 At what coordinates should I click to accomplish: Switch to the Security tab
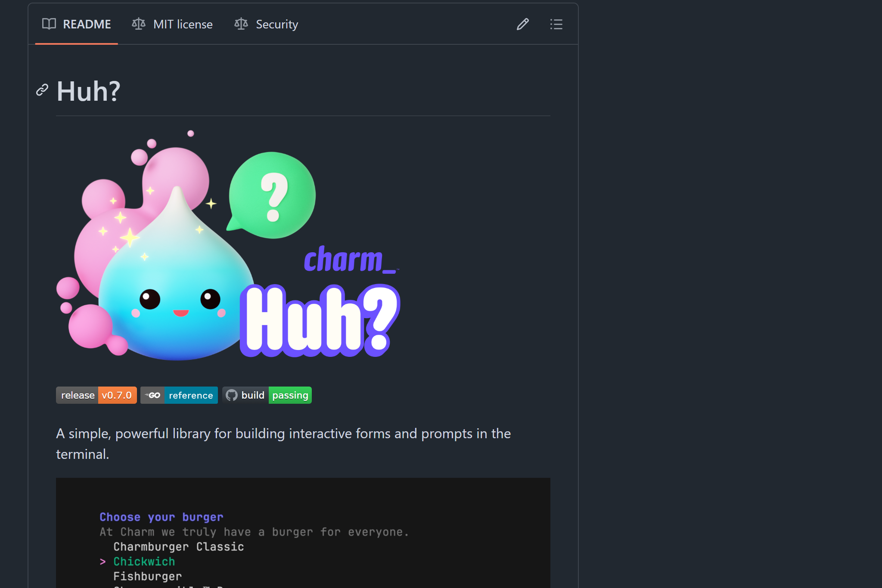[276, 24]
